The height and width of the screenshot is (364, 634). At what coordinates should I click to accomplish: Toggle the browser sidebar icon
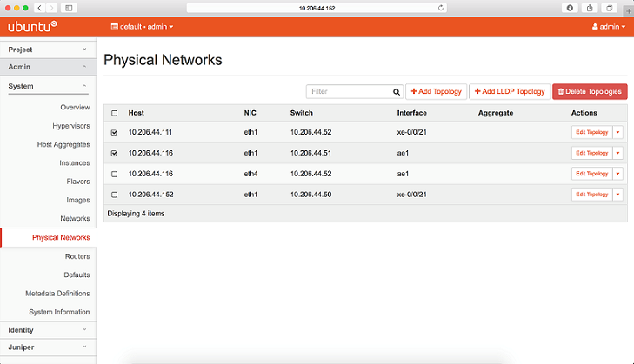pyautogui.click(x=69, y=8)
